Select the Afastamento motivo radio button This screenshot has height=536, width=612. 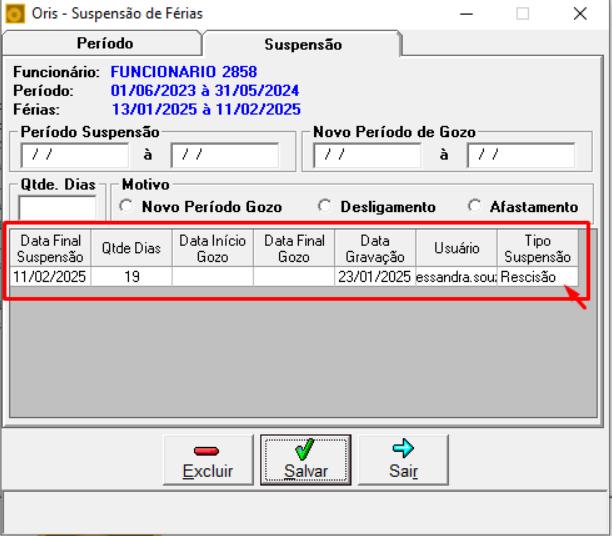point(475,206)
